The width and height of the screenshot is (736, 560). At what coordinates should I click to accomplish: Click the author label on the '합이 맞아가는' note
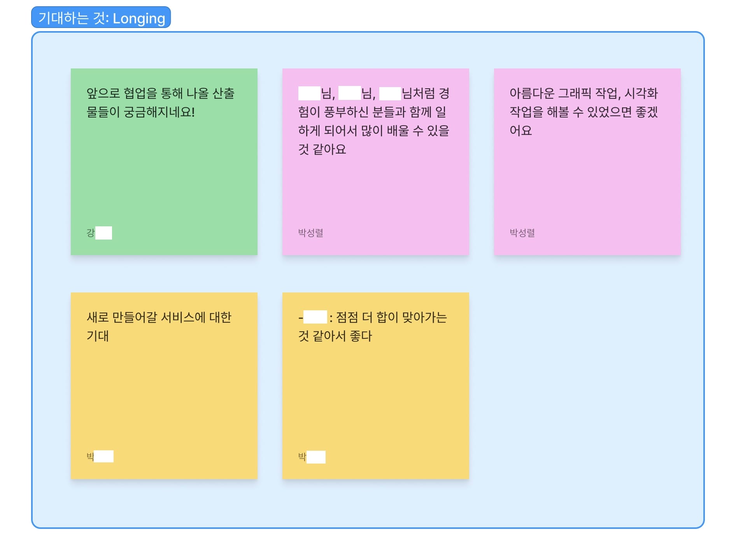312,457
